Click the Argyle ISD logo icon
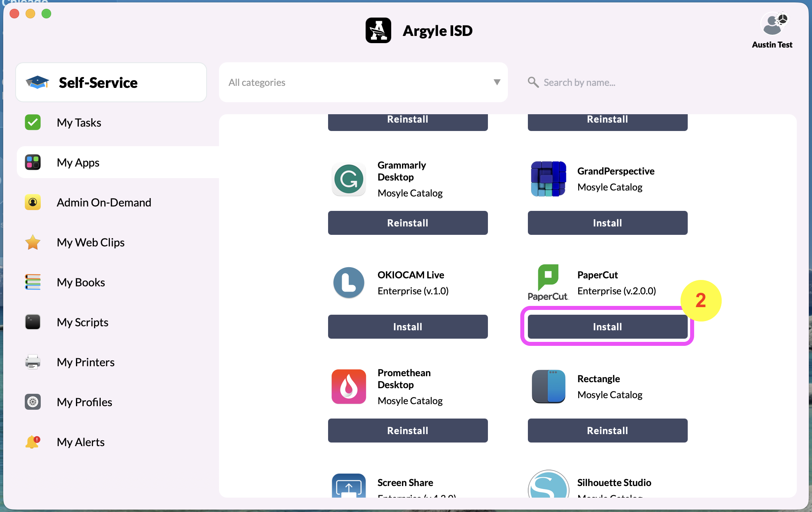Viewport: 812px width, 512px height. click(378, 31)
